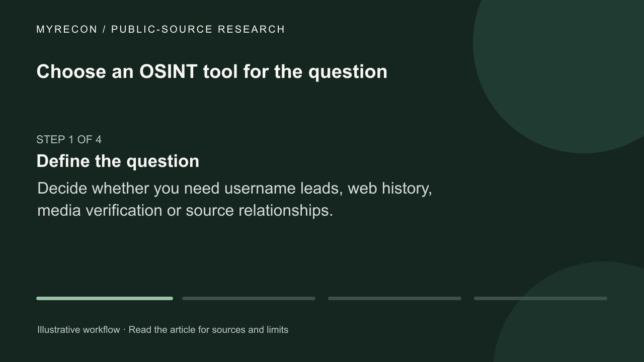Viewport: 644px width, 362px height.
Task: Click the 'Illustrative workflow' footer note
Action: [x=163, y=330]
